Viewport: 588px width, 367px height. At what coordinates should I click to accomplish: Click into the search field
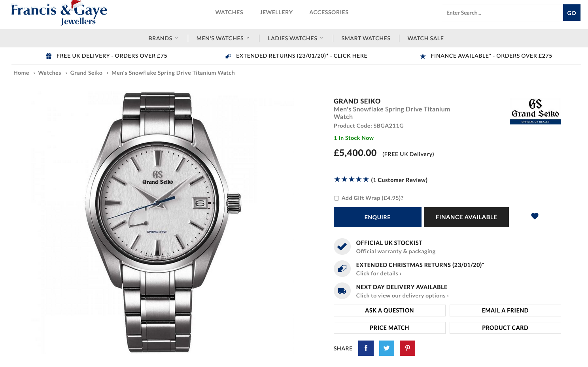[502, 13]
